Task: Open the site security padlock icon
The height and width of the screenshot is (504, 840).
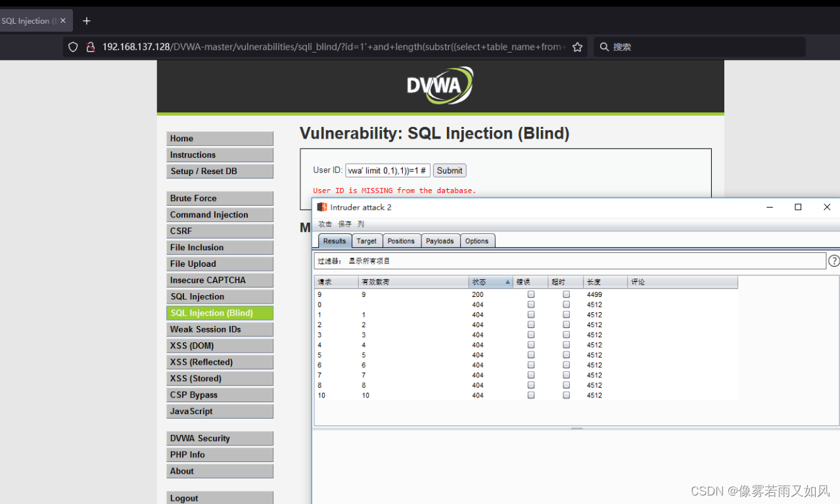Action: pyautogui.click(x=89, y=47)
